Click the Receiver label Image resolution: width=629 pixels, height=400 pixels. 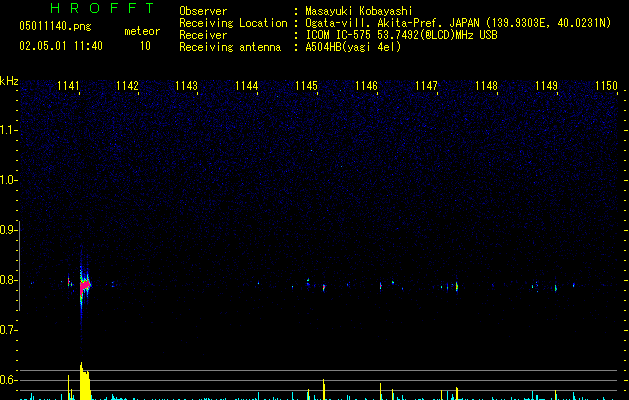click(203, 35)
